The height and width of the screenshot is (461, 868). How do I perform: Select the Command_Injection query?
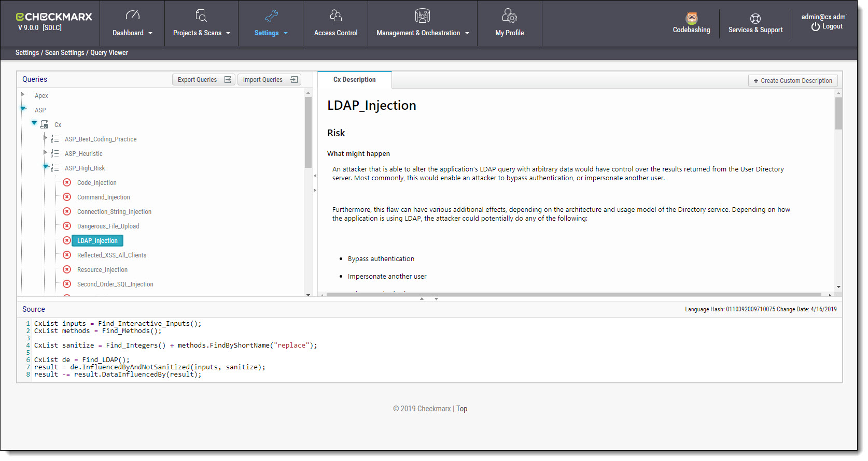click(104, 197)
